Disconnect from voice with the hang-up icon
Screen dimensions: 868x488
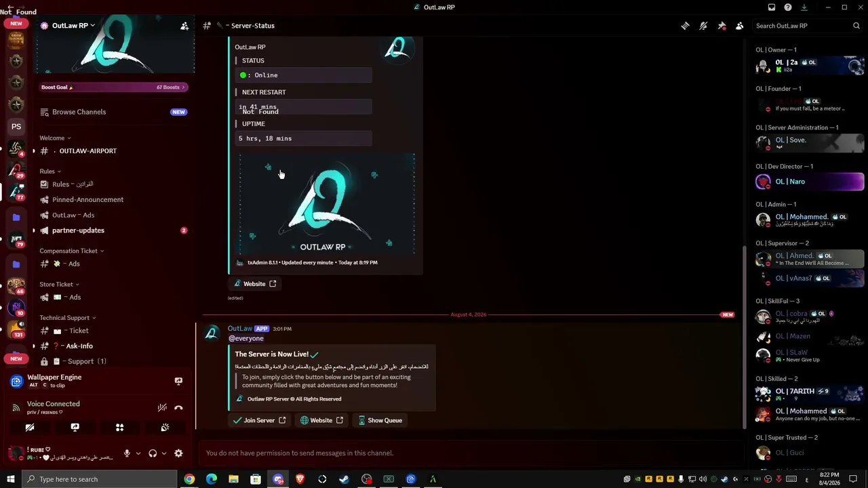click(x=178, y=407)
